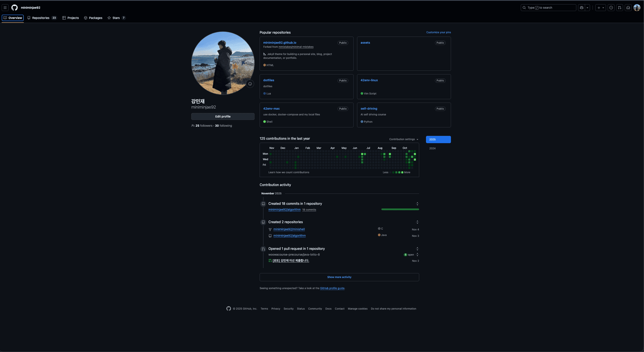Click the Type / to search field
The width and height of the screenshot is (644, 352).
[x=548, y=8]
